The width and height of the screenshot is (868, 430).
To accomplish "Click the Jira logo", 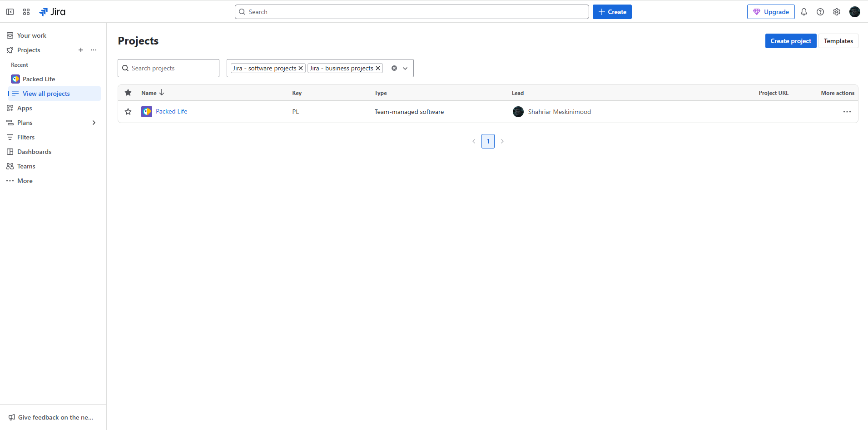I will pyautogui.click(x=52, y=12).
